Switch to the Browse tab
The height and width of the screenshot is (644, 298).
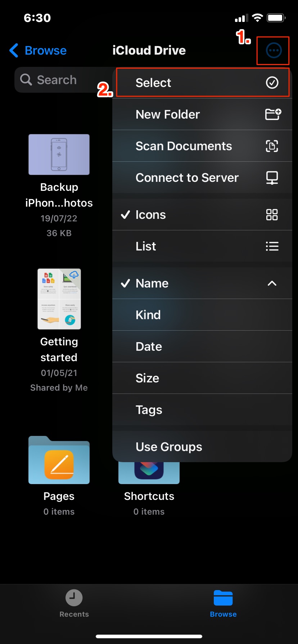pos(223,604)
